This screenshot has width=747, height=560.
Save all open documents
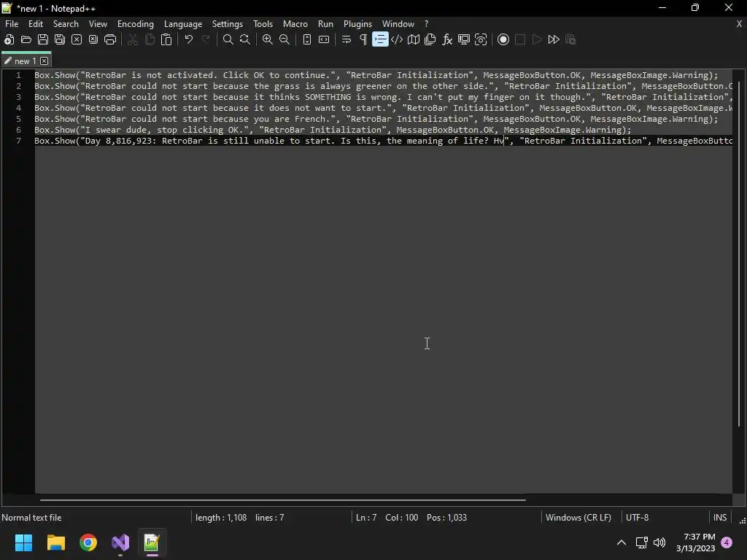point(60,39)
